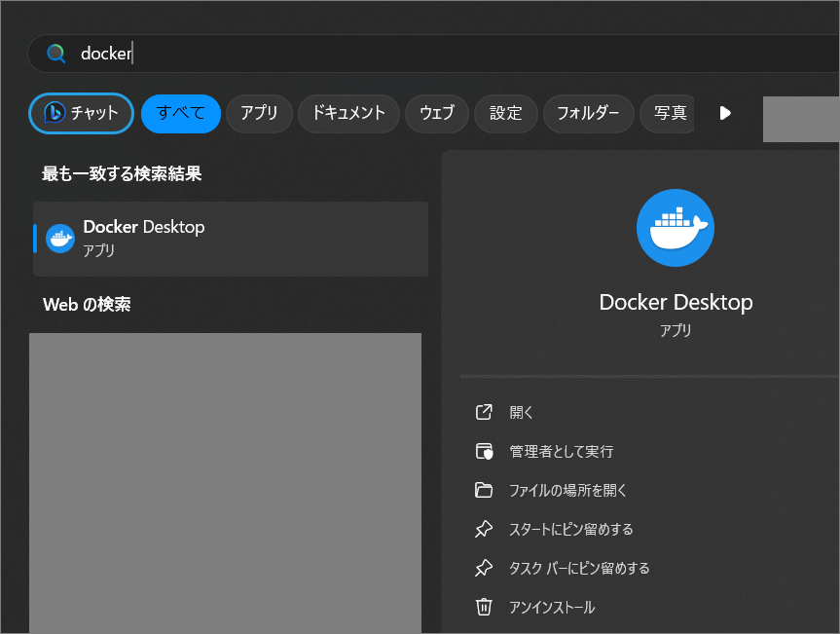The image size is (840, 634).
Task: Choose アンインストール
Action: tap(552, 607)
